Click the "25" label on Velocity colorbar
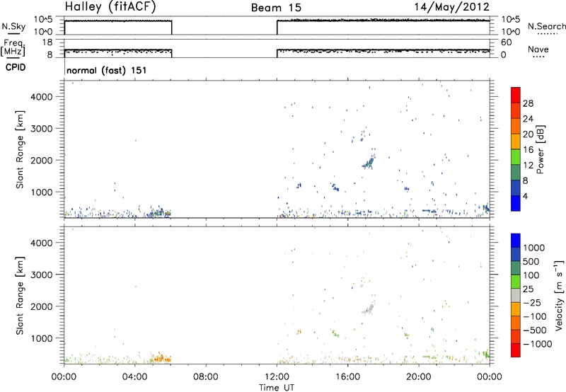566x392 pixels. (528, 289)
